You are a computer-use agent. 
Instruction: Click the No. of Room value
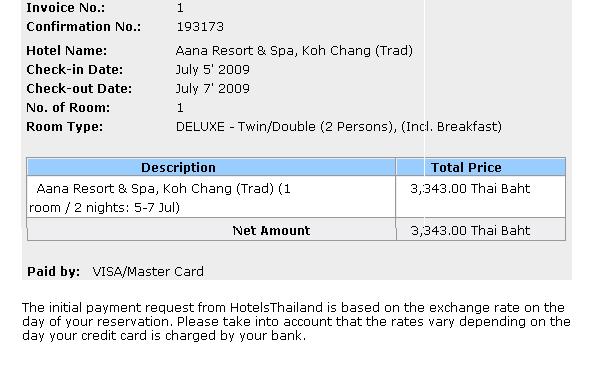(180, 107)
